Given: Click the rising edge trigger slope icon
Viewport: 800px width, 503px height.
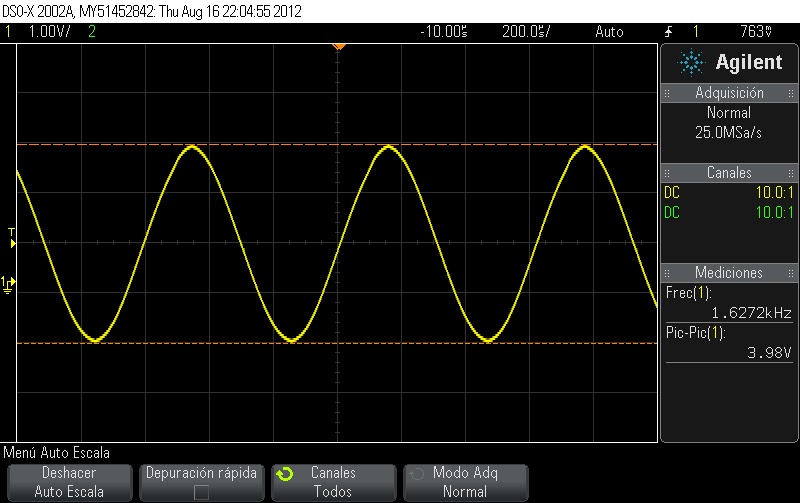Looking at the screenshot, I should (668, 32).
